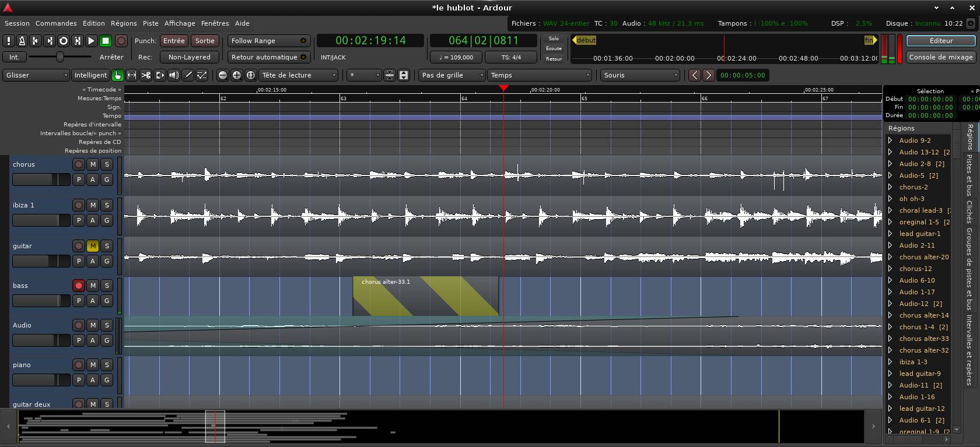Screen dimensions: 980x447
Task: Open the Fenêtres menu
Action: coord(215,23)
